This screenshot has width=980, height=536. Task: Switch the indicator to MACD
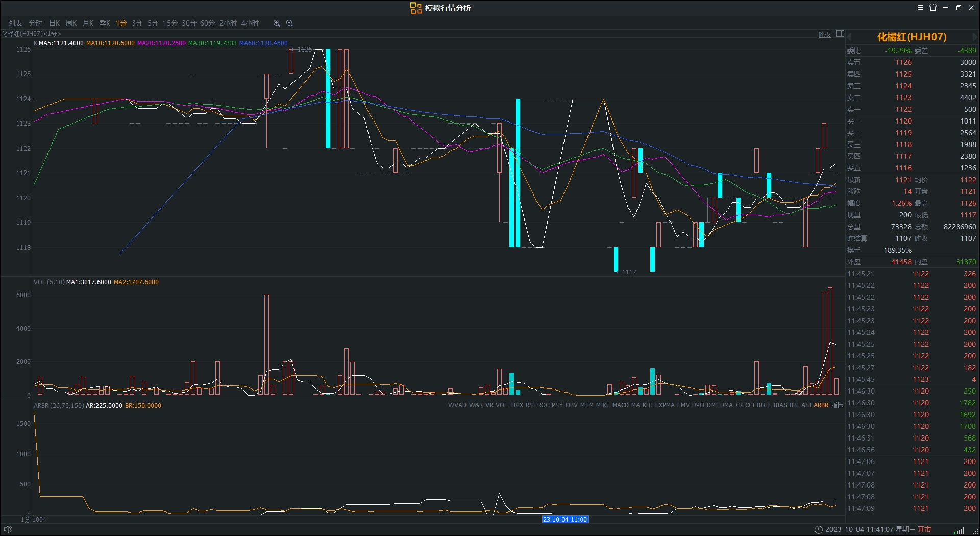(620, 405)
